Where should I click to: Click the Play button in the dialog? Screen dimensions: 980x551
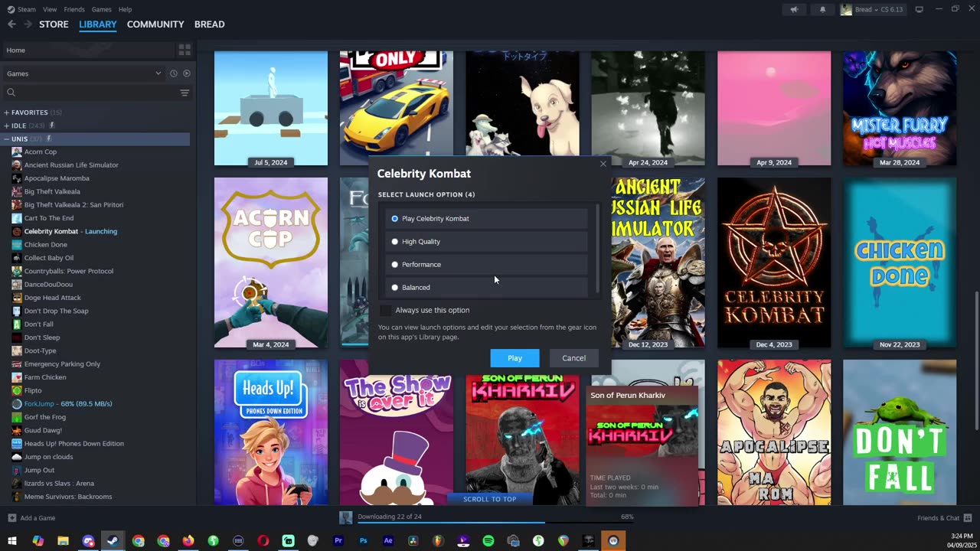click(x=514, y=358)
